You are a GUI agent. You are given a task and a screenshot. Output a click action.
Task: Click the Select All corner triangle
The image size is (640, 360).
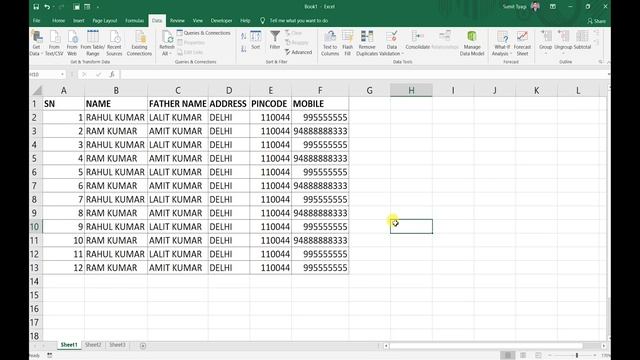(37, 90)
